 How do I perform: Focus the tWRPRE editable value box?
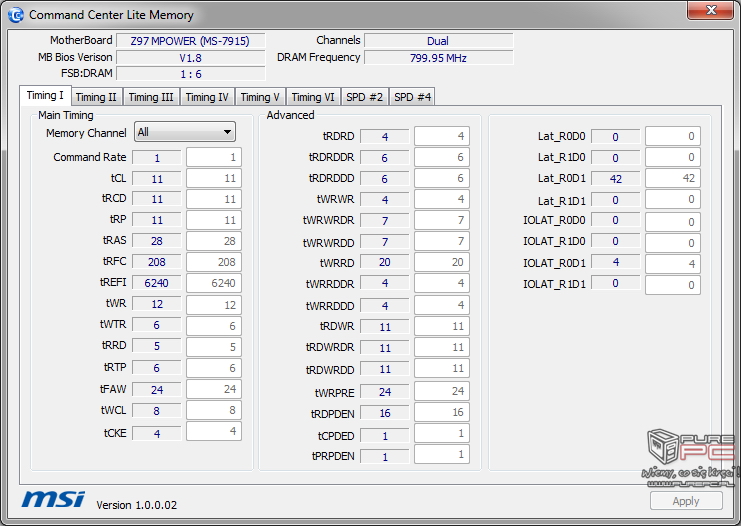tap(441, 391)
